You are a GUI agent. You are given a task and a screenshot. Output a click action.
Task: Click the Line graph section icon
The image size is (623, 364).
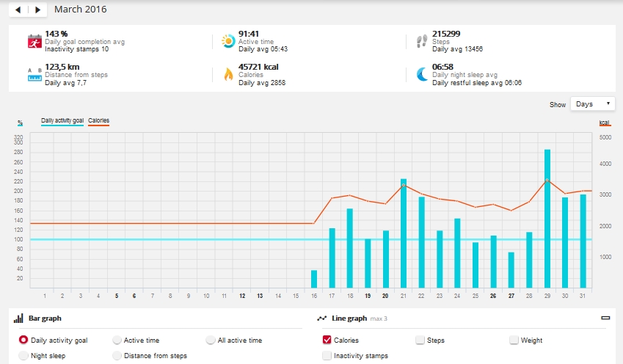[x=321, y=319]
